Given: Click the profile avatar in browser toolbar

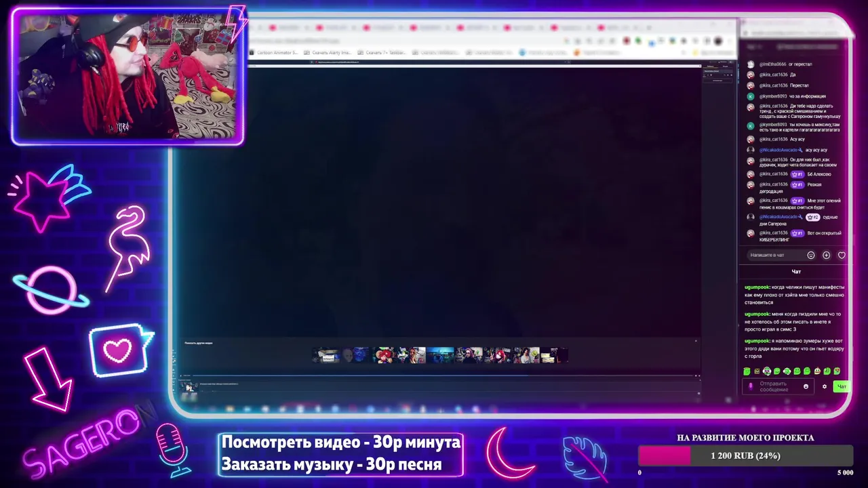Looking at the screenshot, I should [x=718, y=41].
